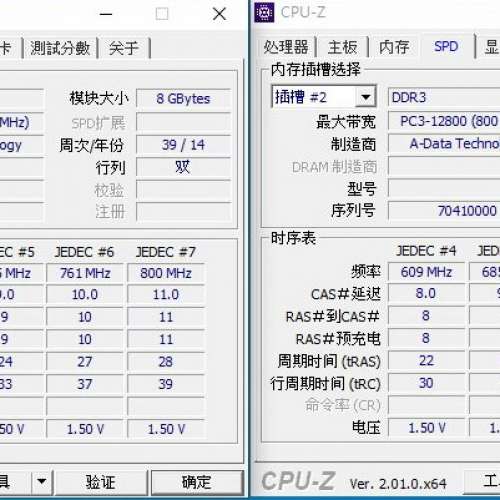Click the 761 MHz frequency cell
The image size is (500, 500).
(x=85, y=273)
